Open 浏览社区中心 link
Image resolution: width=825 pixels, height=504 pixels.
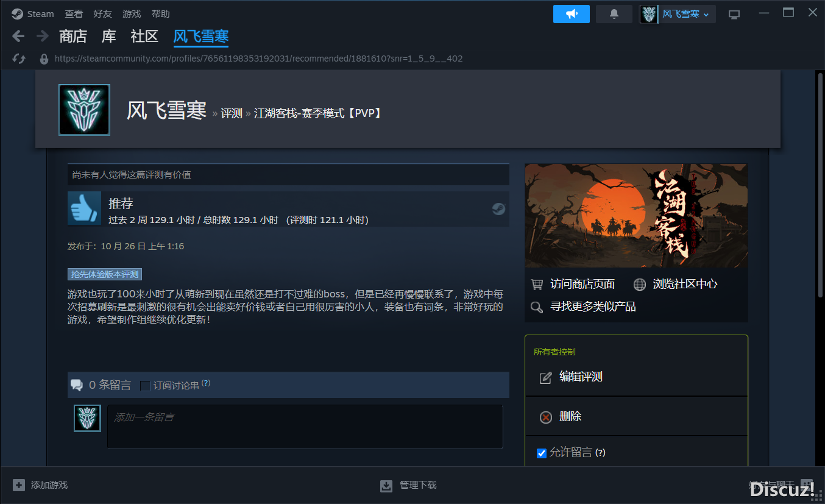685,284
